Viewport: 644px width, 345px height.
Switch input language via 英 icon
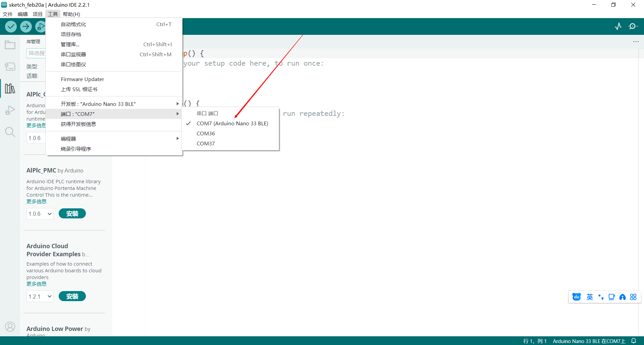590,297
